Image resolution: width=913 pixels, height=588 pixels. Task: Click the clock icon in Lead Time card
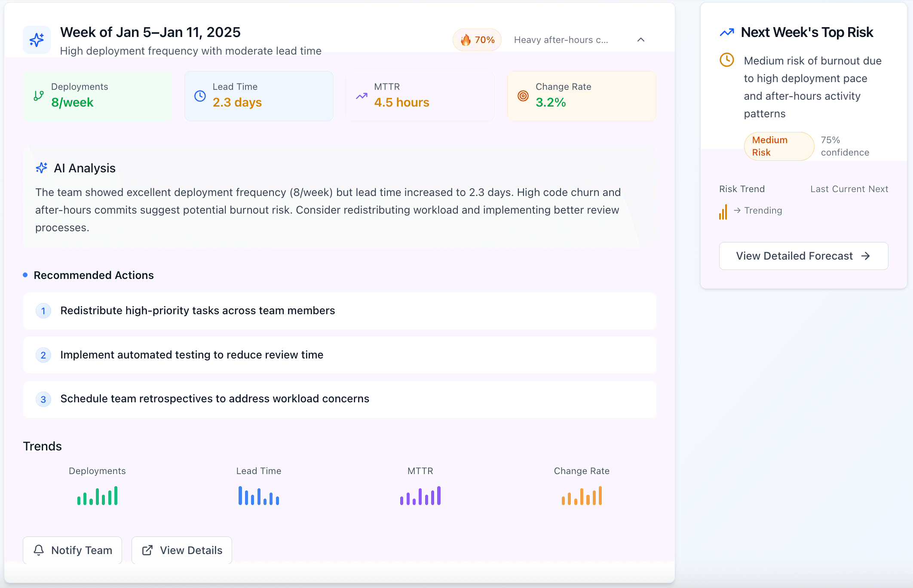[200, 96]
